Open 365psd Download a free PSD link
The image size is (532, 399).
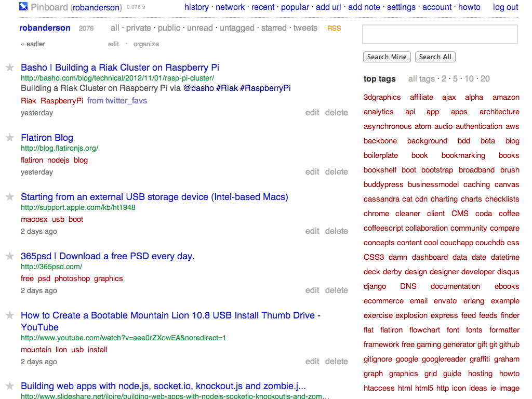point(108,256)
